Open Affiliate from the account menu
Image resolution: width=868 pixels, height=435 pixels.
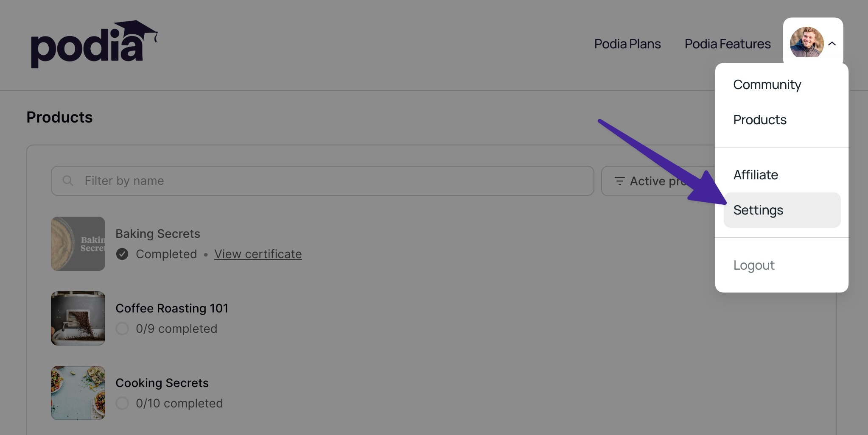click(x=756, y=175)
